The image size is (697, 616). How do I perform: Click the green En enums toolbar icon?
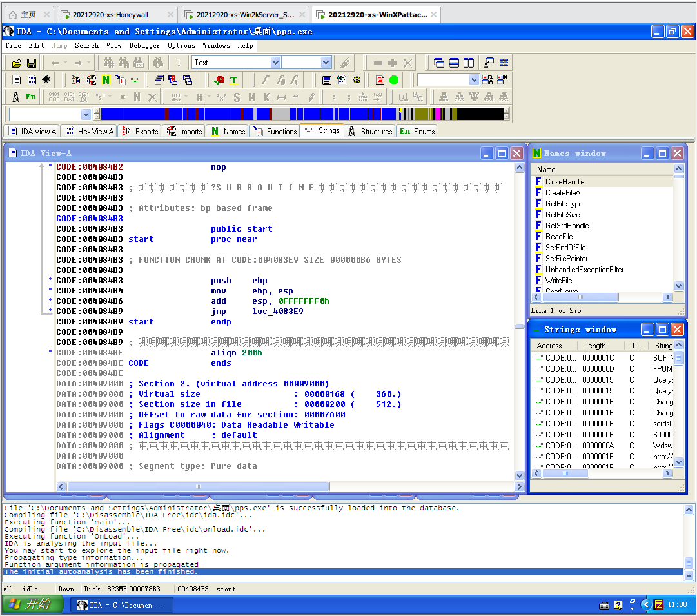(x=31, y=97)
